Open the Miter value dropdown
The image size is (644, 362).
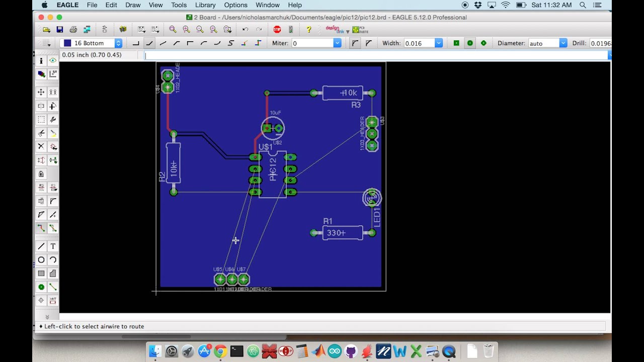click(338, 43)
